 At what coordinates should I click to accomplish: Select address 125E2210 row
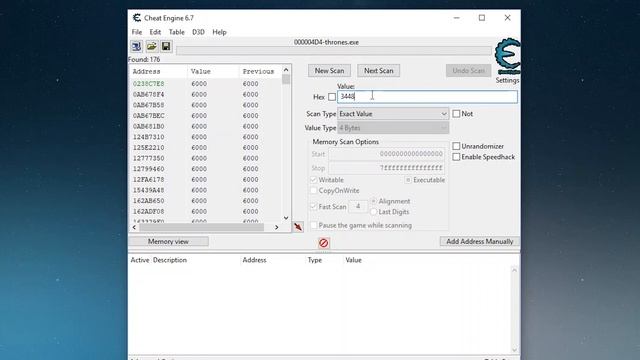tap(205, 147)
